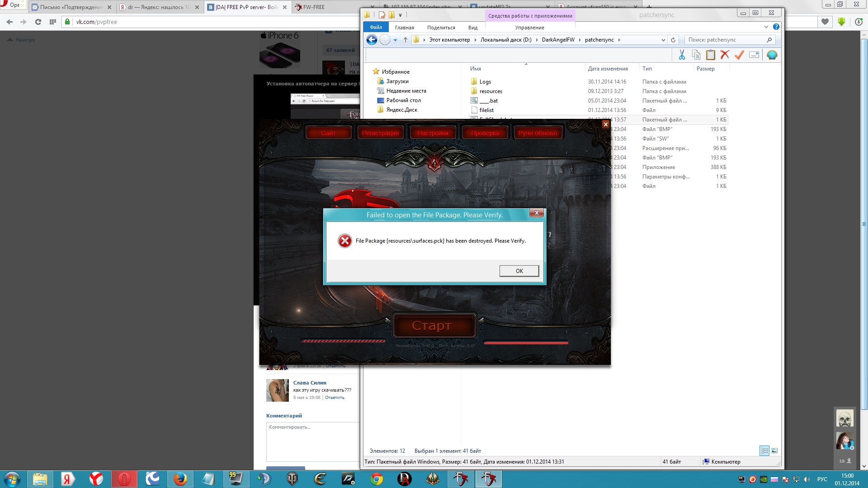
Task: Open the Главная ribbon tab
Action: tap(404, 28)
